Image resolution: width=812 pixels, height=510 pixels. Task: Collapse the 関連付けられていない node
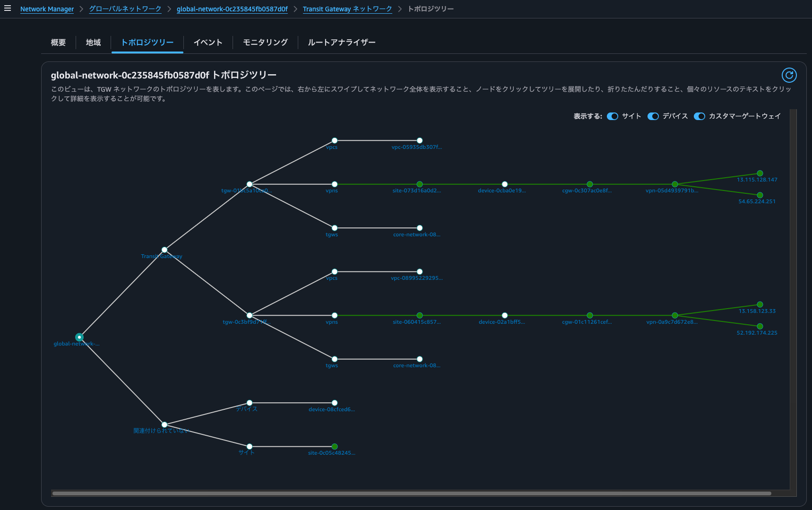tap(164, 424)
